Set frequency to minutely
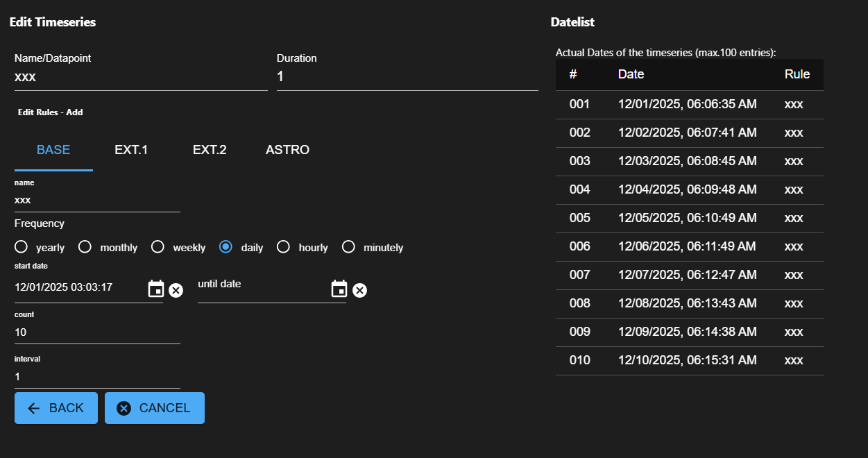 (x=349, y=247)
